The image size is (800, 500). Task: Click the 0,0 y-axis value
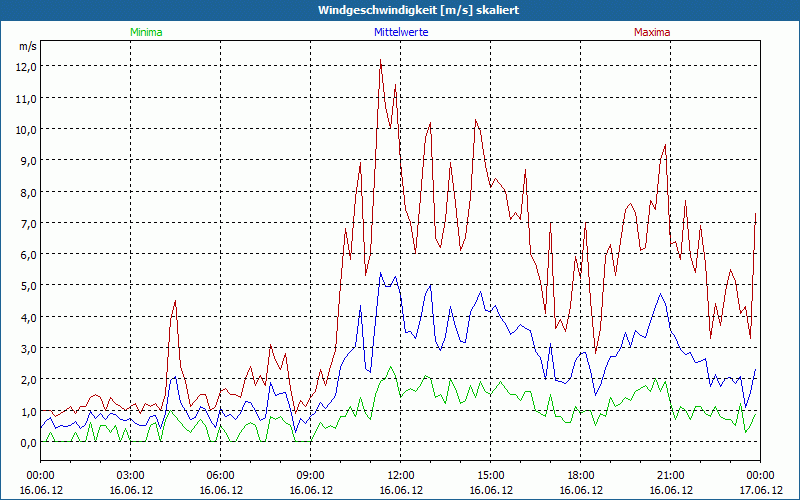pos(28,442)
